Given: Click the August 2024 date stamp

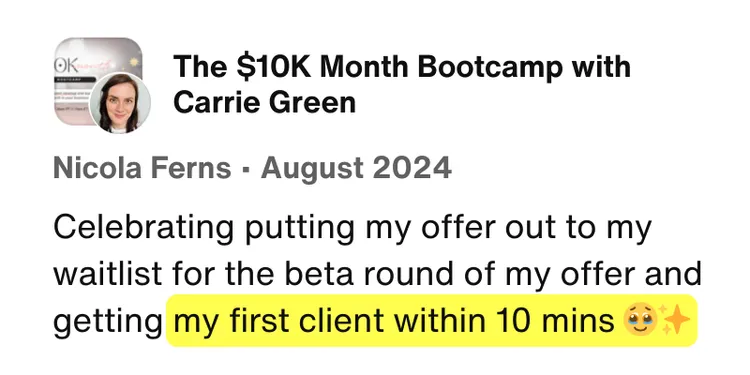Looking at the screenshot, I should (x=356, y=169).
